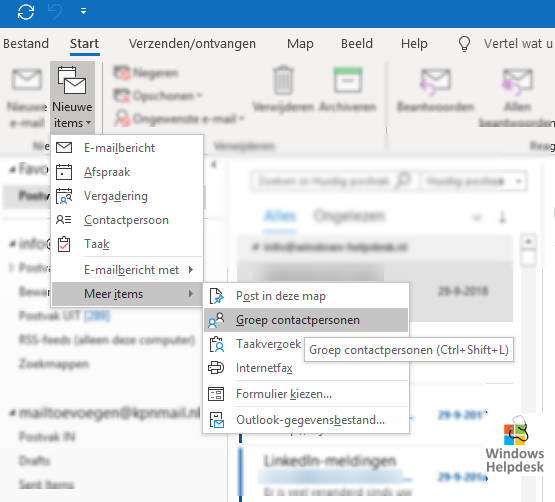The height and width of the screenshot is (502, 555).
Task: Open the Bestand tab
Action: pos(26,44)
